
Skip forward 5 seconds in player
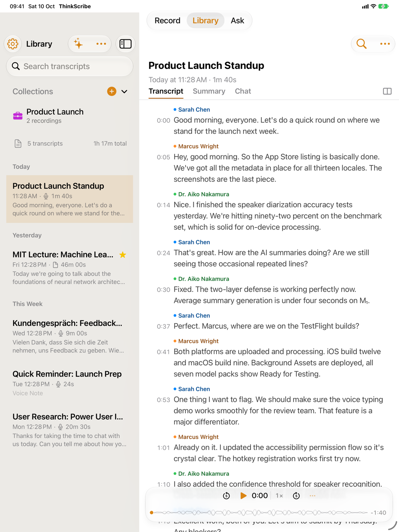[x=296, y=496]
